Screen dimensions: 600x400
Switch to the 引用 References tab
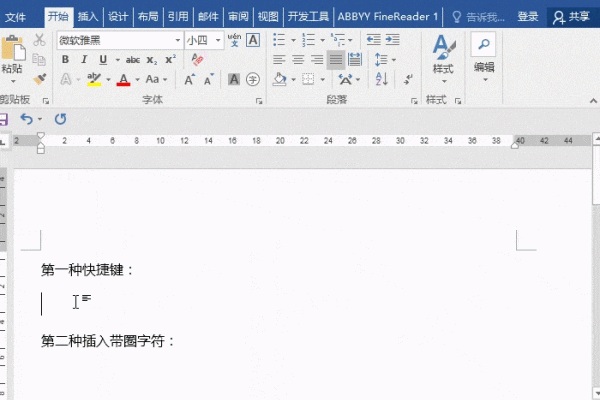(178, 16)
